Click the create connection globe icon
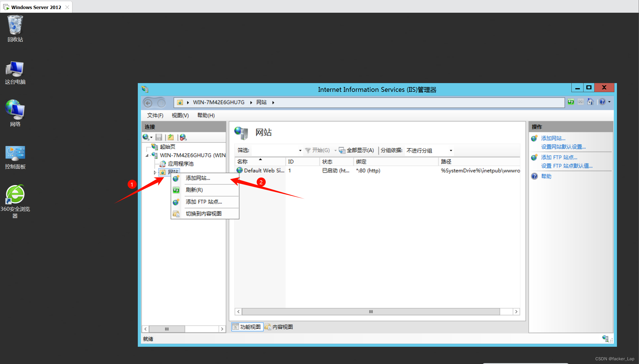 point(146,137)
